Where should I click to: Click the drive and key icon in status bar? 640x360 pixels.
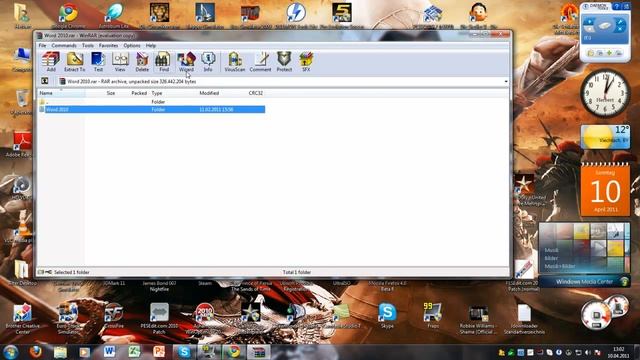coord(44,272)
